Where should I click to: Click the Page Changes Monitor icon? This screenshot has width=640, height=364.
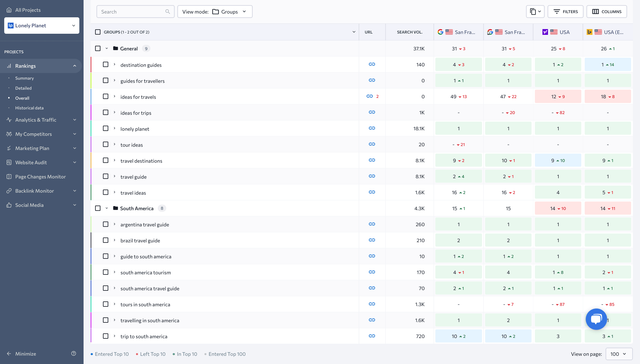[9, 176]
